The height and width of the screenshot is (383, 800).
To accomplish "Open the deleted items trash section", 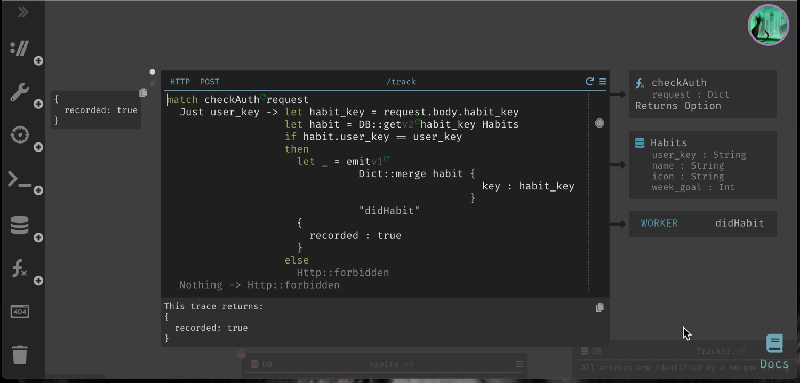I will point(19,354).
